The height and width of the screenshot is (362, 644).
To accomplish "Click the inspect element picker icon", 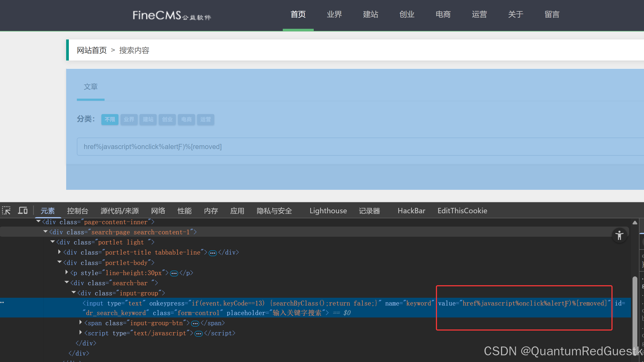I will [6, 211].
